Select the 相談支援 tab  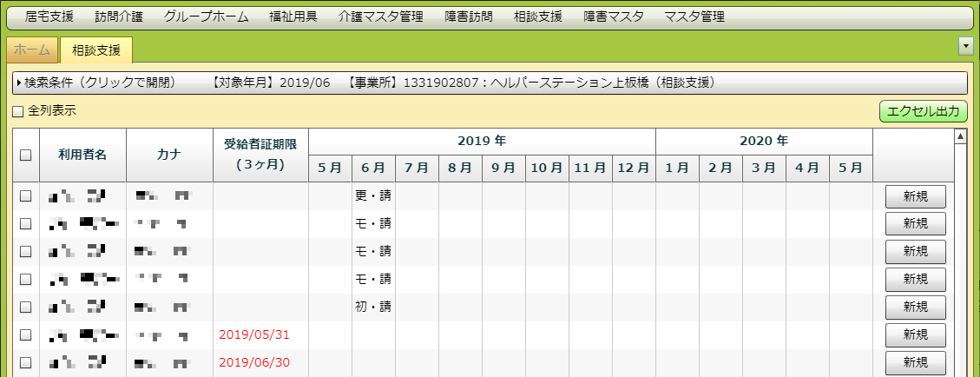click(x=95, y=50)
